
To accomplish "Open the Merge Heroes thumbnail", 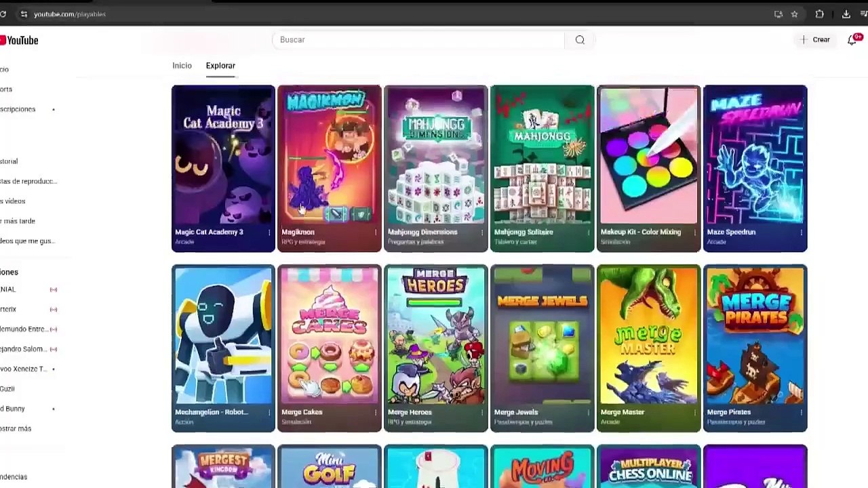I will pos(436,335).
